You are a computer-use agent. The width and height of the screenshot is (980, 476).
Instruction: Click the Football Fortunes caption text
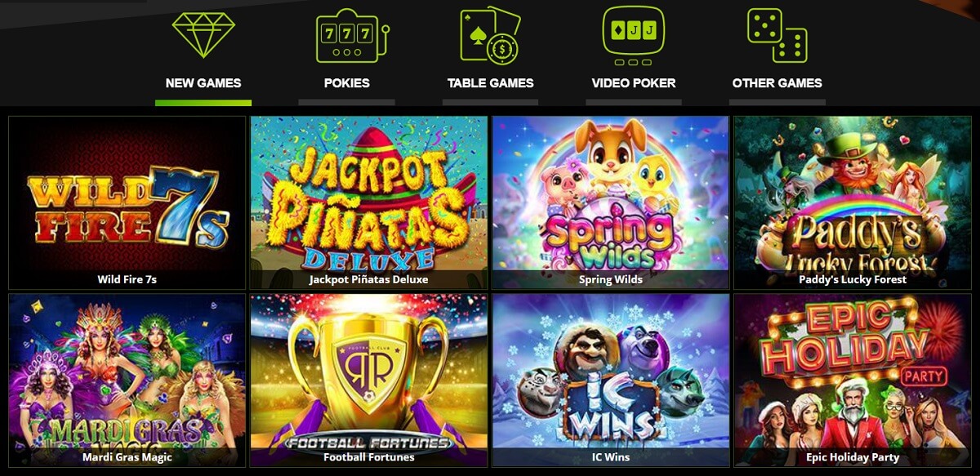click(x=369, y=457)
